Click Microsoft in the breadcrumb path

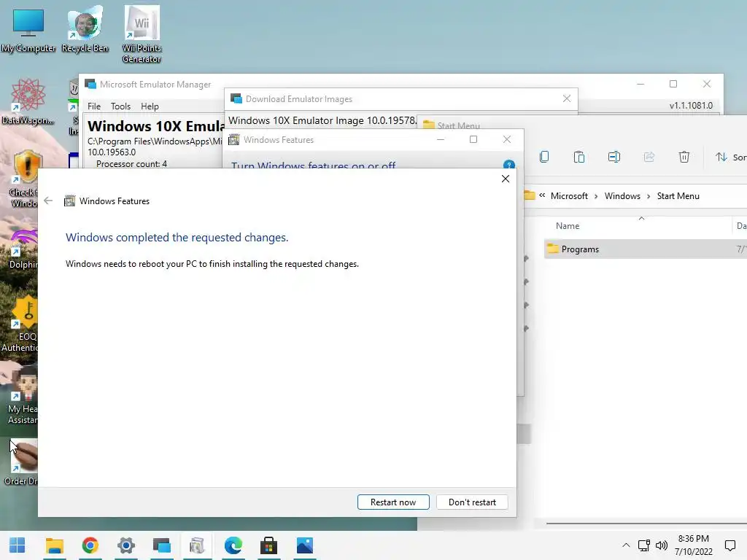click(x=569, y=195)
